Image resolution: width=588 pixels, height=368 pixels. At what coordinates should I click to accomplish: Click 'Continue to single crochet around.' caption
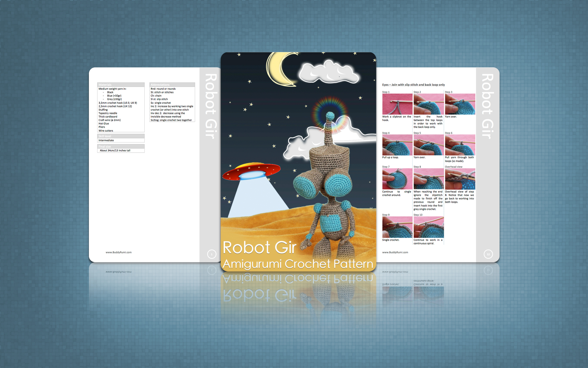[397, 194]
